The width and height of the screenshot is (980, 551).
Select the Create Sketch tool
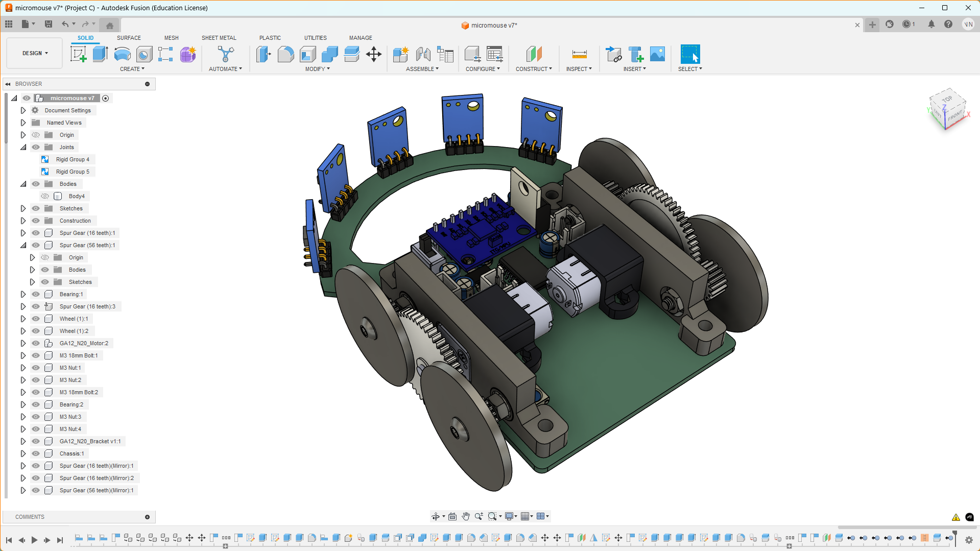(78, 54)
